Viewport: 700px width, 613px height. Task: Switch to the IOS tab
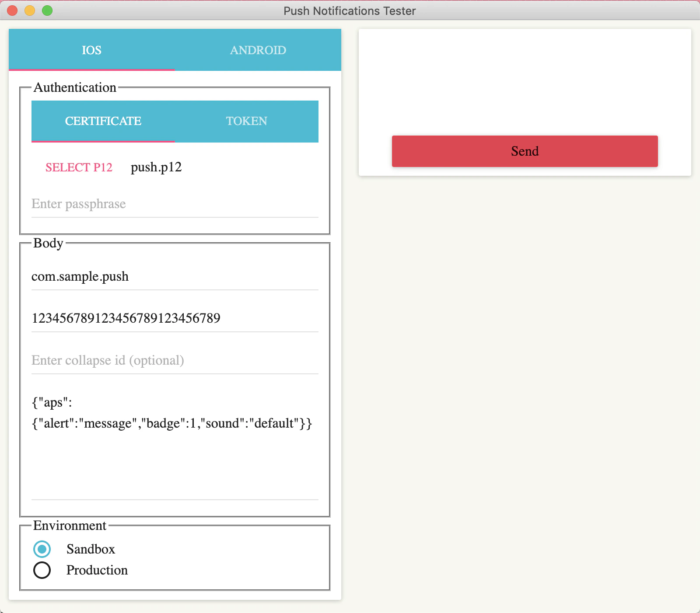pos(92,50)
